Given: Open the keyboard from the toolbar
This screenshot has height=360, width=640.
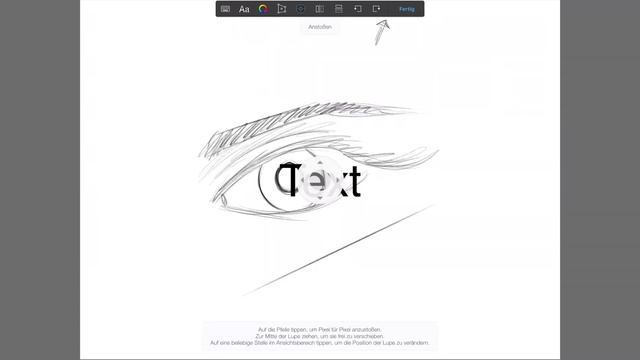Looking at the screenshot, I should pos(225,9).
